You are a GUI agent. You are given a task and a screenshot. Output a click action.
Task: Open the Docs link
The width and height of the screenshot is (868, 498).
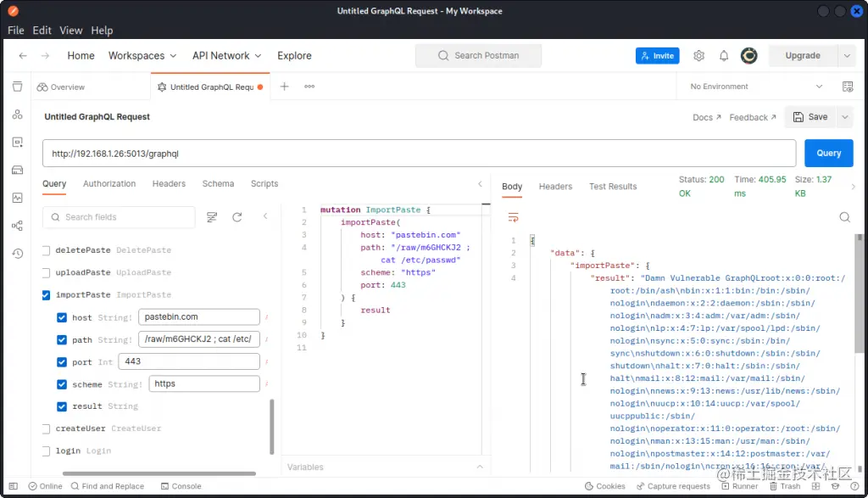click(x=706, y=117)
